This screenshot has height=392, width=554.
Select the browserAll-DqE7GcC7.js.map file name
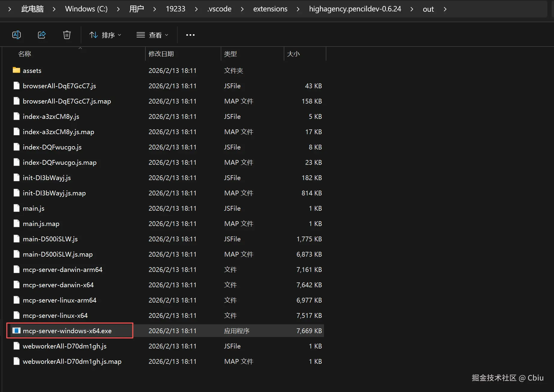[67, 101]
